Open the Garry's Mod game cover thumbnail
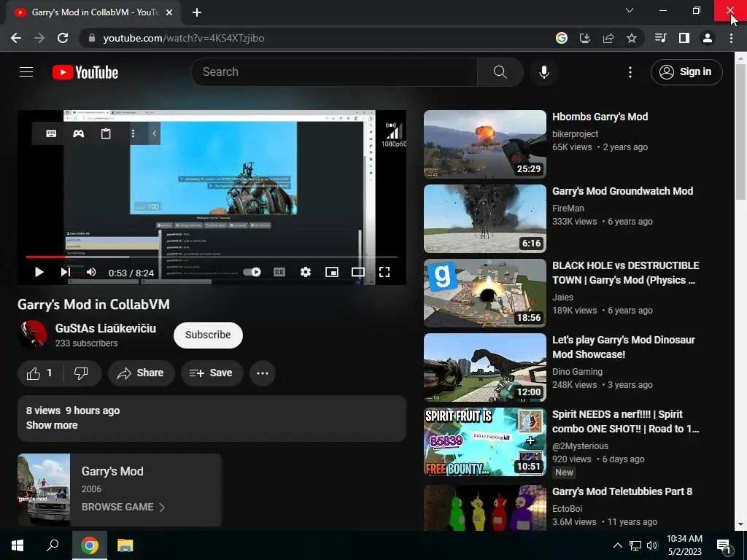Image resolution: width=747 pixels, height=560 pixels. point(44,490)
